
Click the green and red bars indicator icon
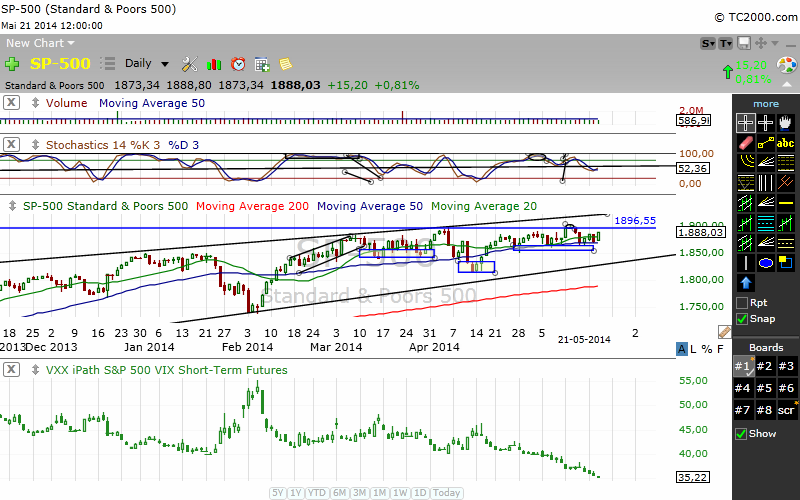pyautogui.click(x=214, y=64)
